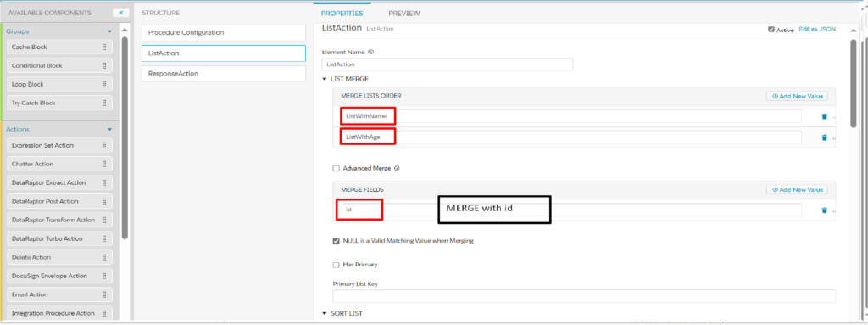Select ListAction in Structure
Image resolution: width=868 pixels, height=325 pixels.
tap(224, 53)
